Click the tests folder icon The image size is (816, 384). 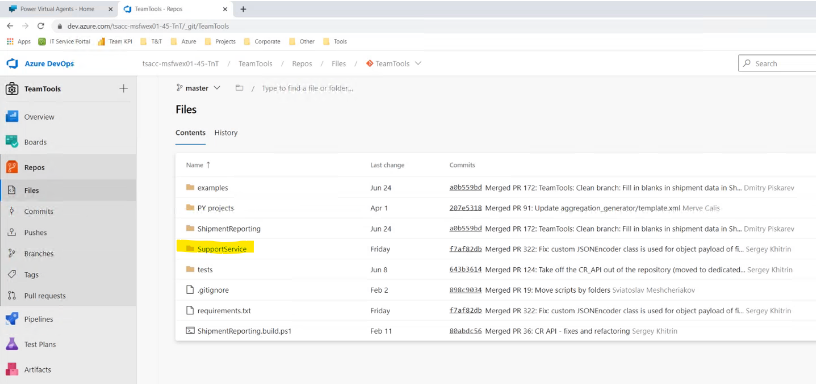190,270
